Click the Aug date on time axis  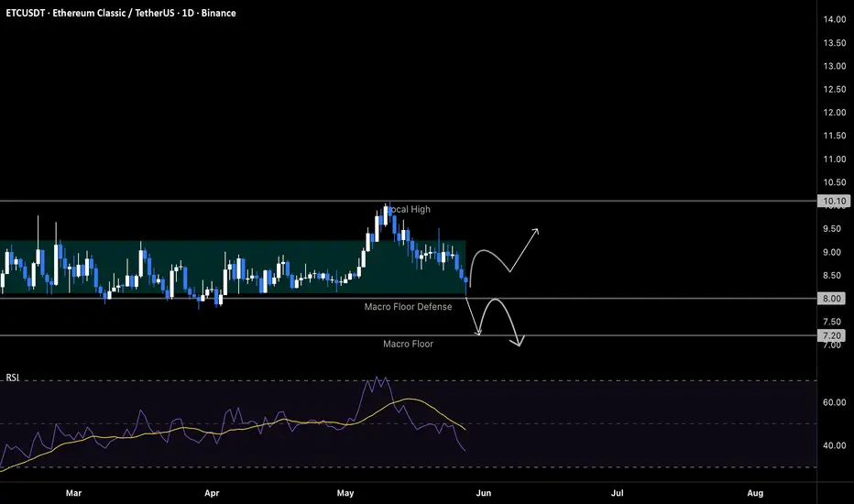(x=755, y=493)
